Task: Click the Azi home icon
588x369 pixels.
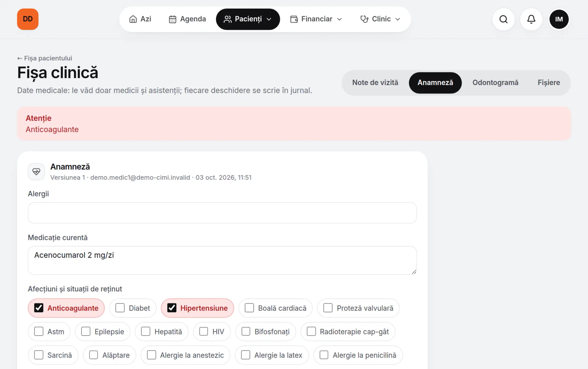Action: pos(133,19)
